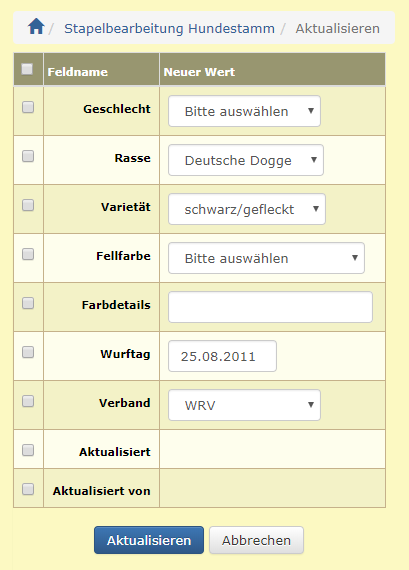This screenshot has width=409, height=570.
Task: Go to home via house icon
Action: point(36,27)
